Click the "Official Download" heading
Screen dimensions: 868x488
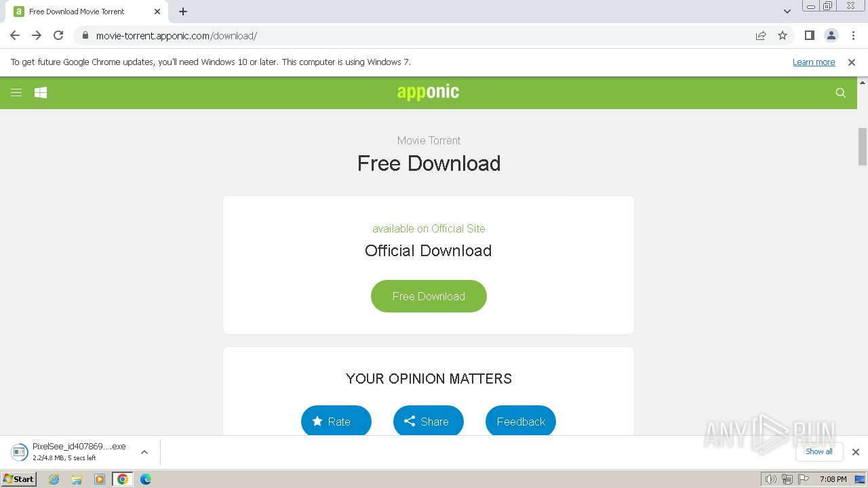coord(428,251)
